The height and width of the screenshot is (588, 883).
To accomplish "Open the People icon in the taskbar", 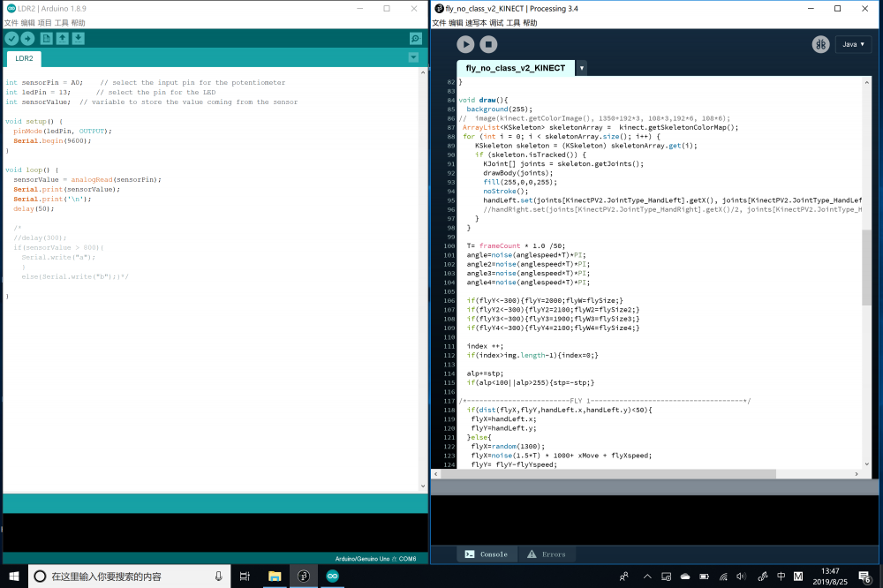I will click(624, 577).
